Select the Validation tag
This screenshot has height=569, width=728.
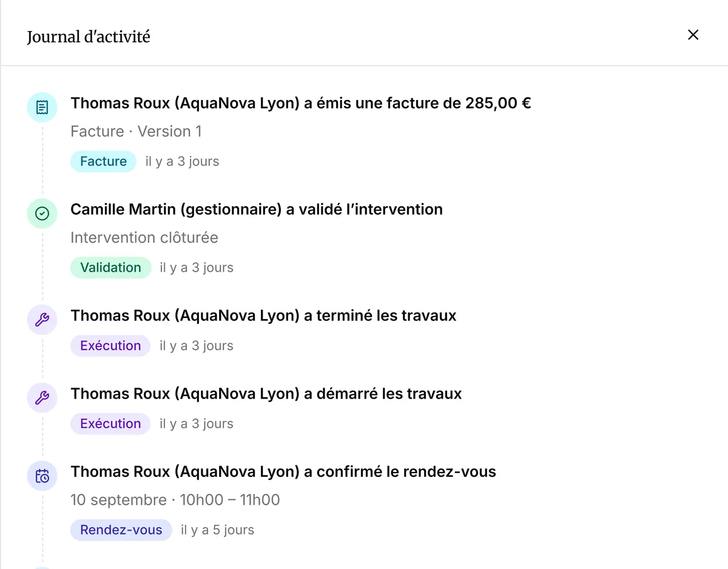[x=110, y=268]
